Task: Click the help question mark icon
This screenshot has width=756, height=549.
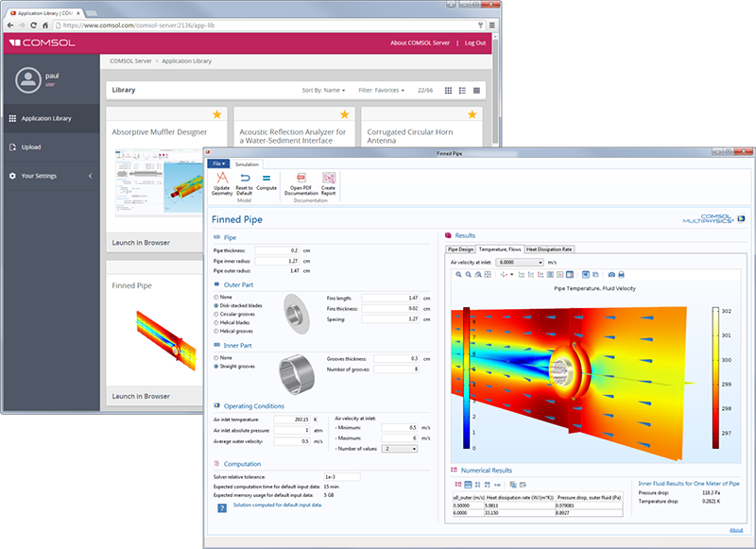Action: [x=222, y=508]
